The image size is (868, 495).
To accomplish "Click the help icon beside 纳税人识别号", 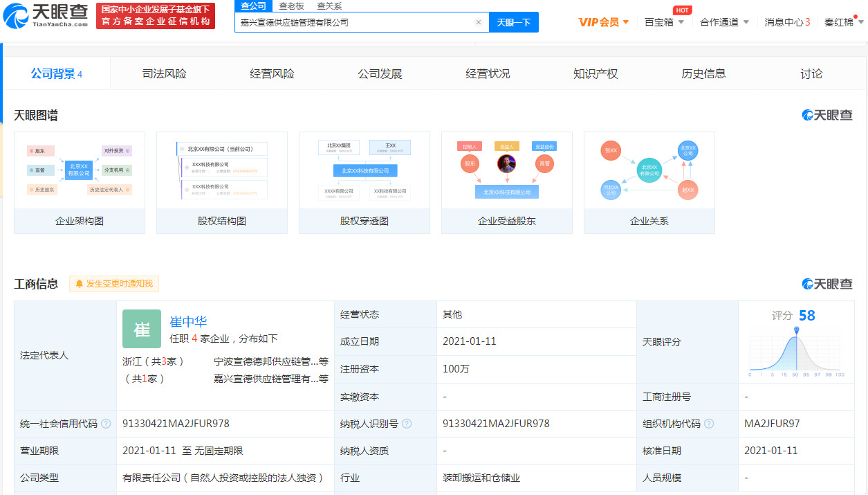I will coord(407,424).
